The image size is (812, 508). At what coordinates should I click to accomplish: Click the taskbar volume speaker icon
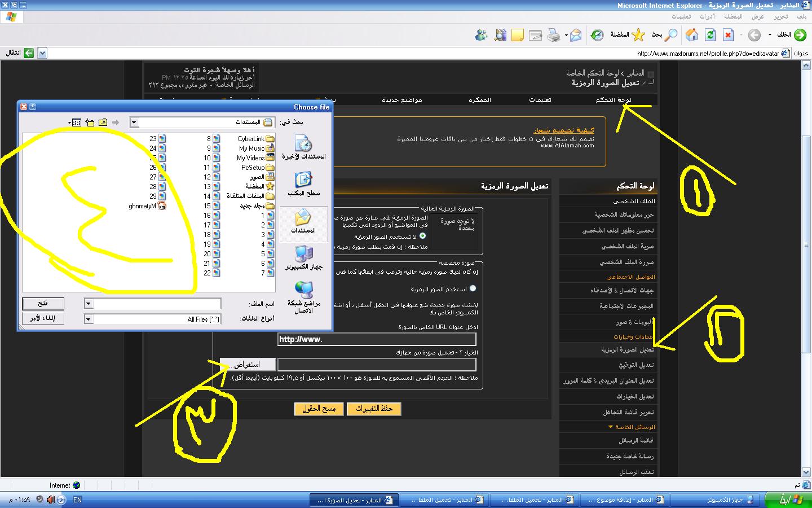click(51, 500)
